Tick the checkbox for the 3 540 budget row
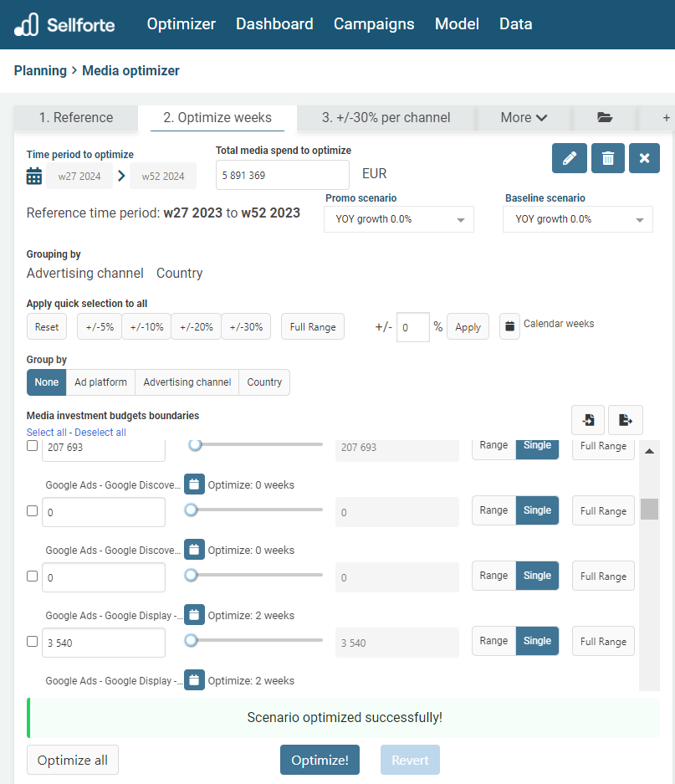This screenshot has height=784, width=675. [33, 642]
